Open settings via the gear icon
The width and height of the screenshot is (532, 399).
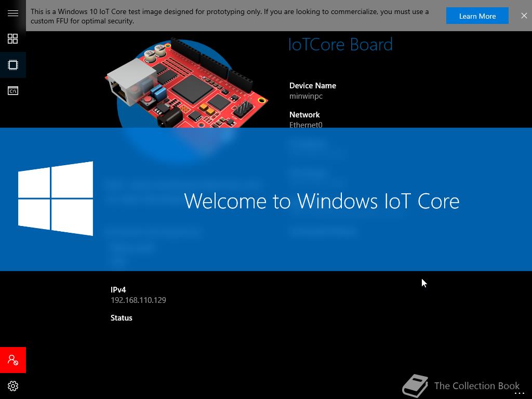(x=13, y=386)
